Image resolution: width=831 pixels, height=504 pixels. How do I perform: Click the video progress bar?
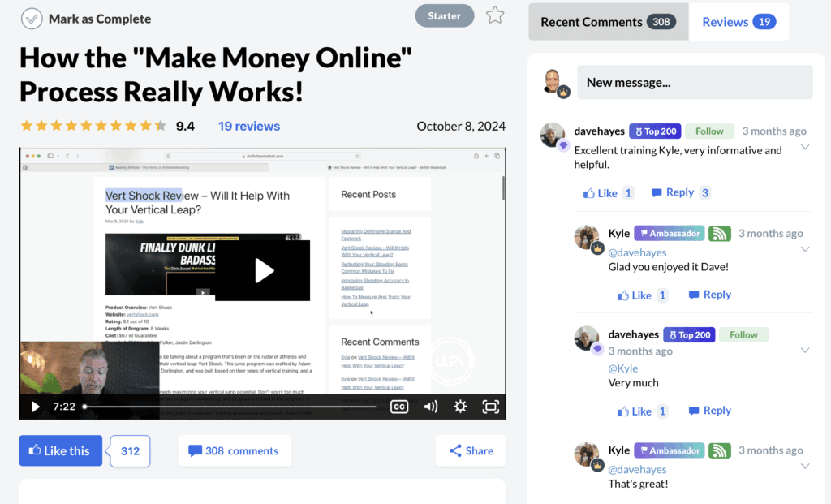(230, 407)
